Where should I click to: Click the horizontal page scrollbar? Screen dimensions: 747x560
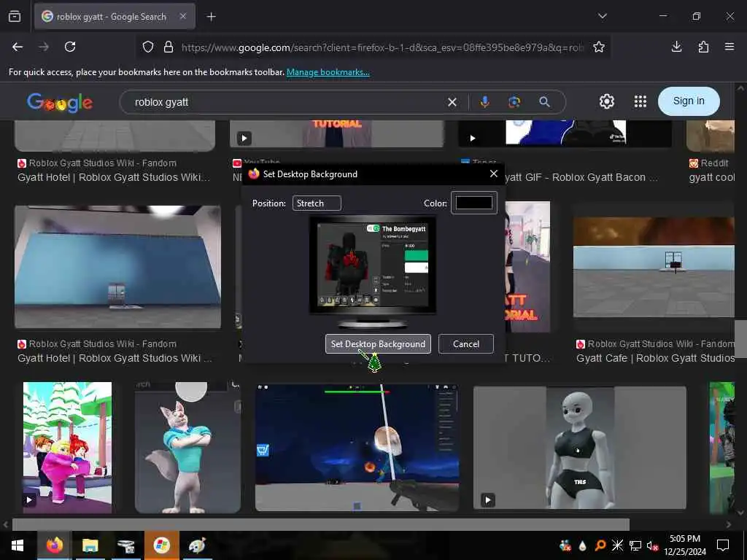[x=321, y=524]
